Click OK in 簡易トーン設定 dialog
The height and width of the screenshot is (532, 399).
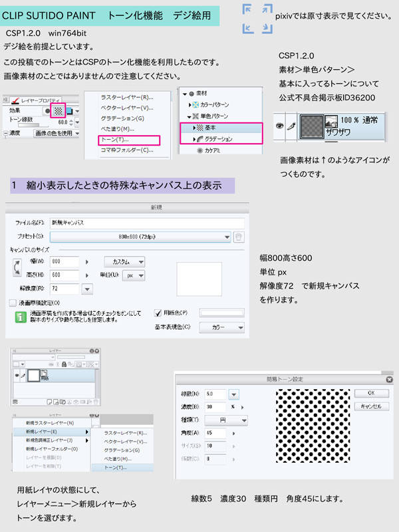pos(372,393)
